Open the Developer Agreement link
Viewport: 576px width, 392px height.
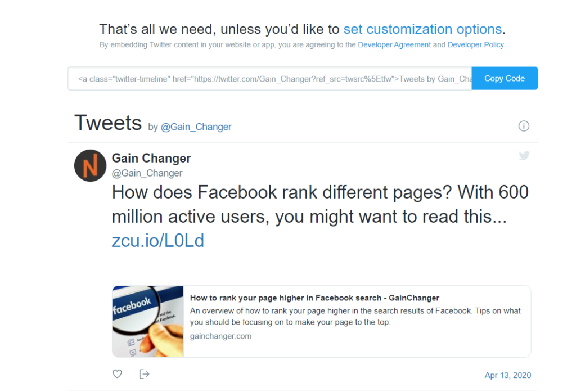coord(394,45)
